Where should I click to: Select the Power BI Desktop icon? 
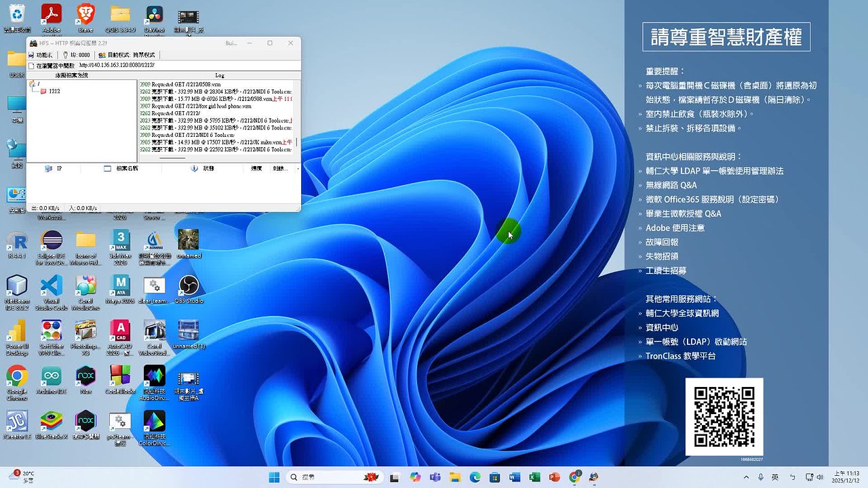pos(17,331)
